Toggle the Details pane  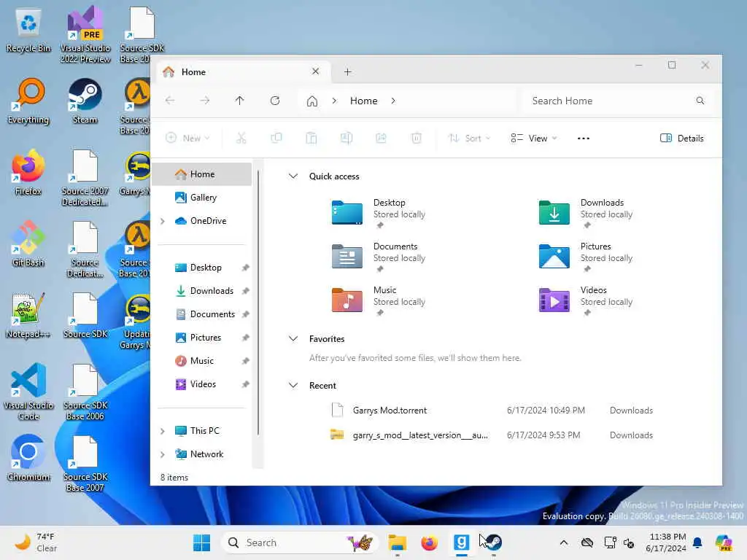click(682, 138)
